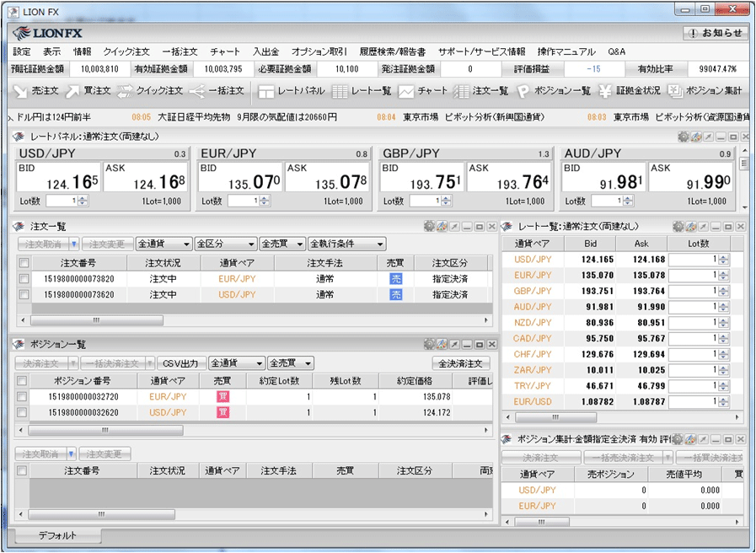Open 注文一覧 from the icon toolbar
This screenshot has height=553, width=756.
click(x=481, y=91)
